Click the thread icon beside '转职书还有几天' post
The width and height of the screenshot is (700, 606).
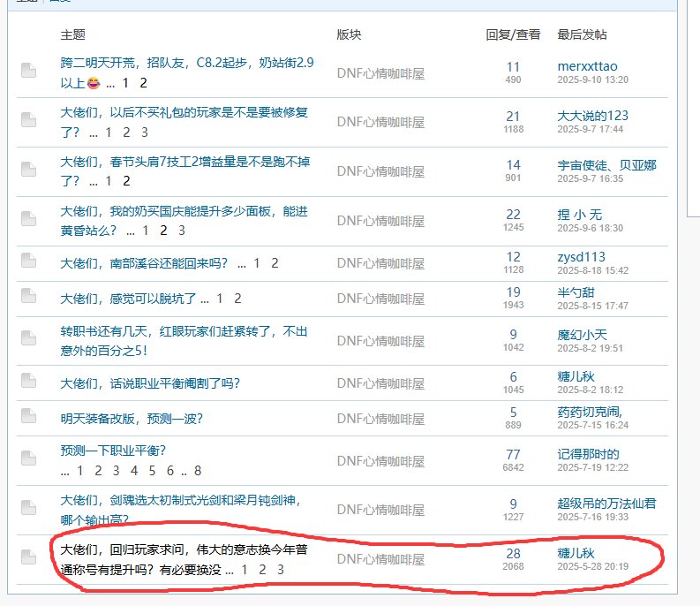coord(29,339)
